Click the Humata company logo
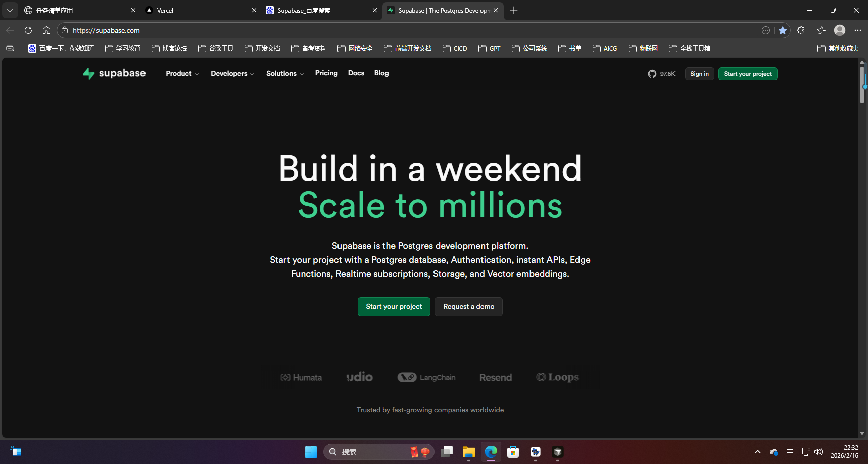 pyautogui.click(x=301, y=377)
